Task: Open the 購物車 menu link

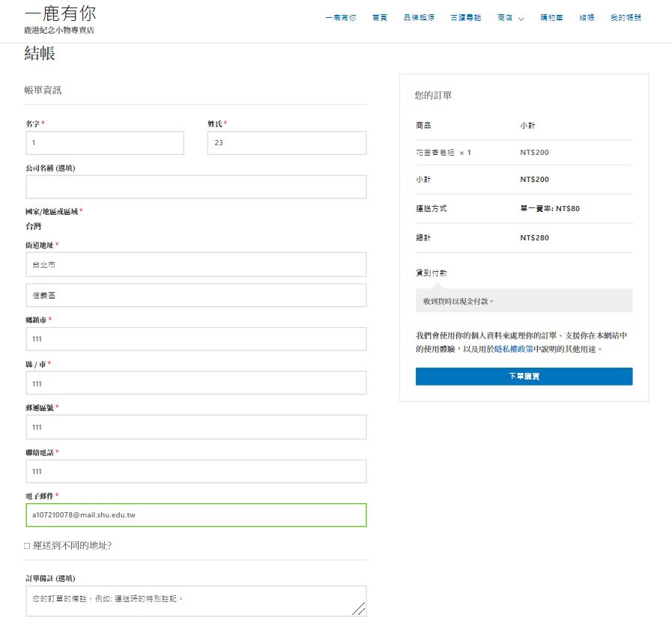Action: pyautogui.click(x=551, y=17)
